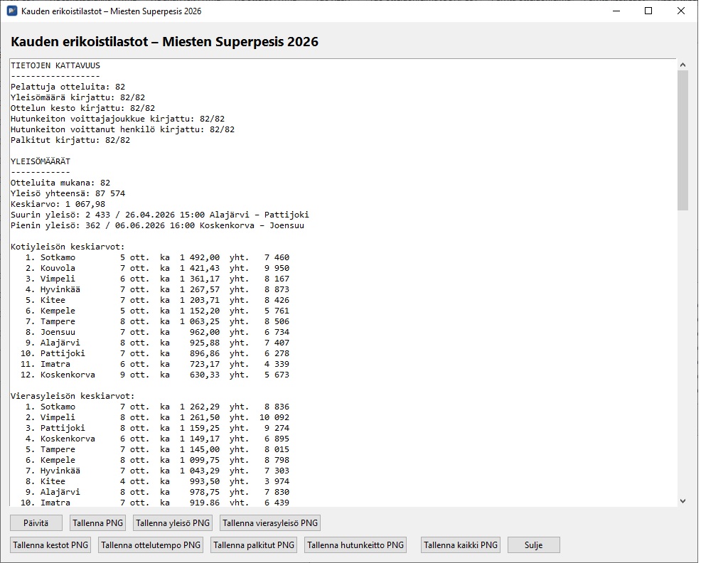Click home row 7. Tampere 8 506
Image resolution: width=728 pixels, height=563 pixels.
157,321
